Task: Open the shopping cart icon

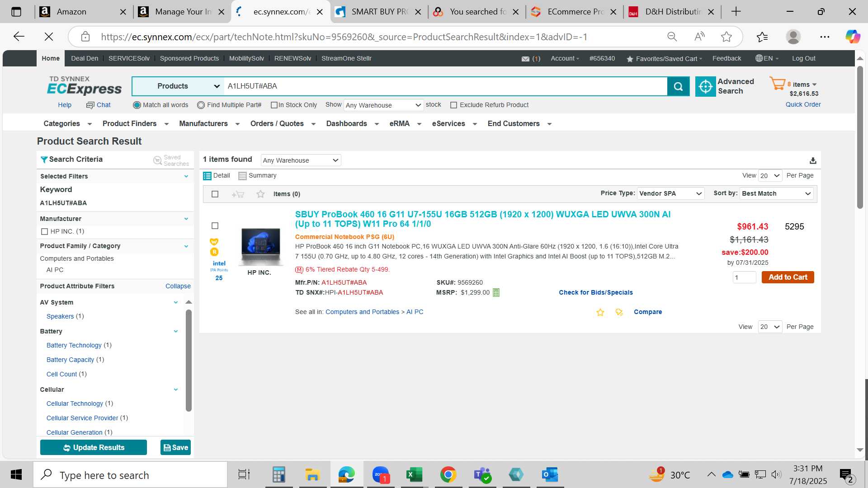Action: pos(777,83)
